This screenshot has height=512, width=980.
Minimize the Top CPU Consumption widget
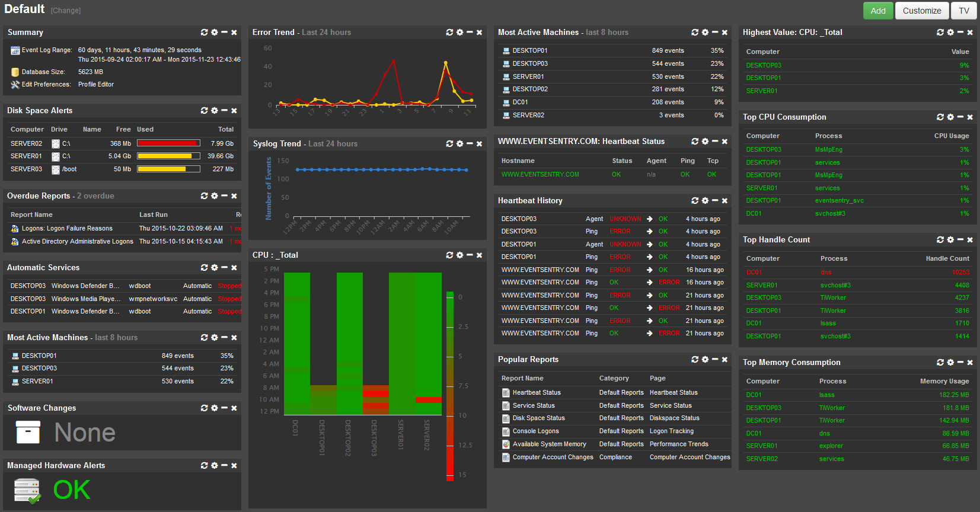coord(960,117)
